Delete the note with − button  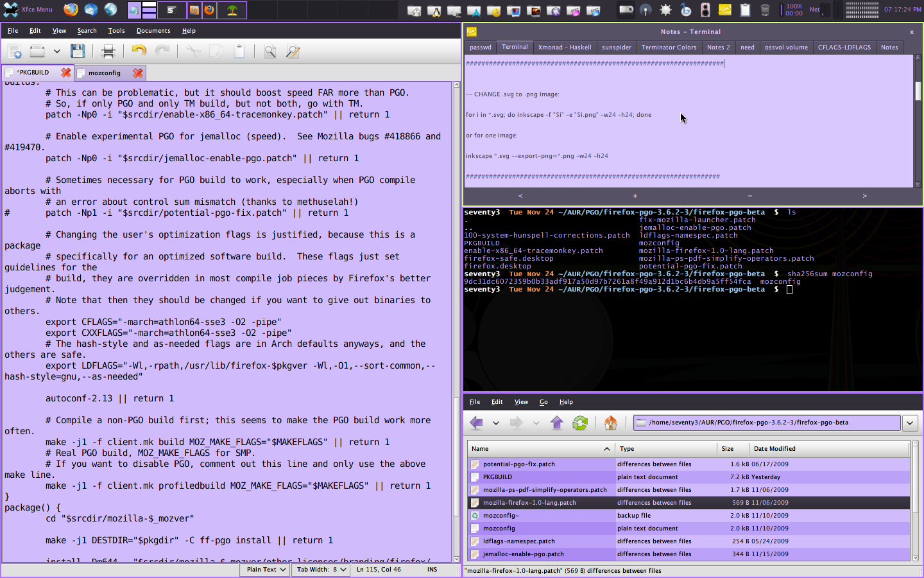click(x=749, y=196)
